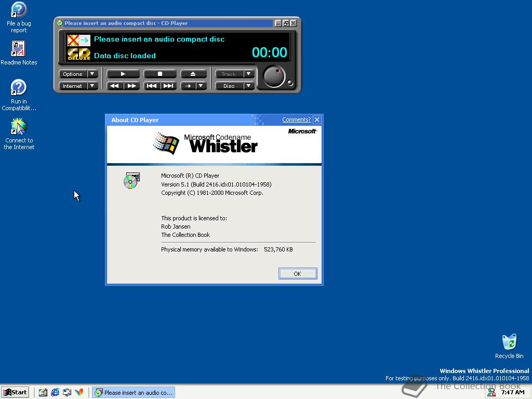The width and height of the screenshot is (532, 399).
Task: Expand the Disc dropdown arrow
Action: 249,86
